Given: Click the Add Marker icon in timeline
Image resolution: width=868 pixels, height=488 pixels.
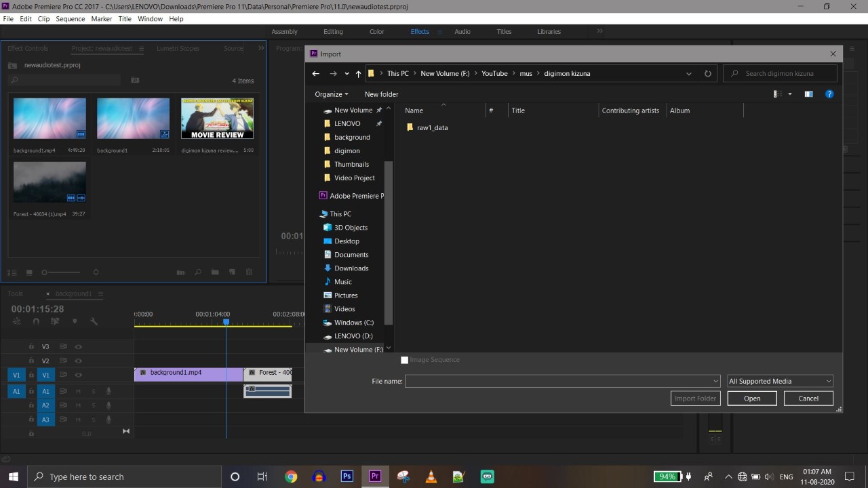Looking at the screenshot, I should (75, 321).
